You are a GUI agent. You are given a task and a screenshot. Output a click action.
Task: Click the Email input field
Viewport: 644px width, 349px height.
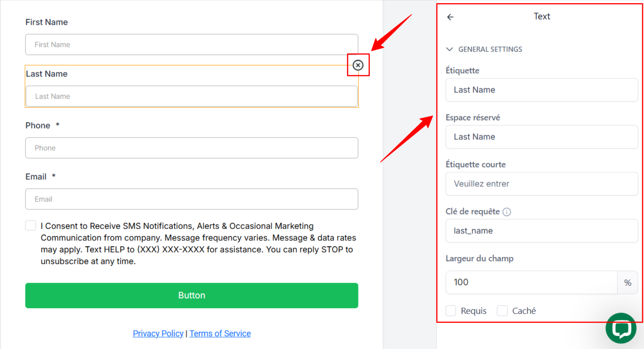[x=192, y=199]
